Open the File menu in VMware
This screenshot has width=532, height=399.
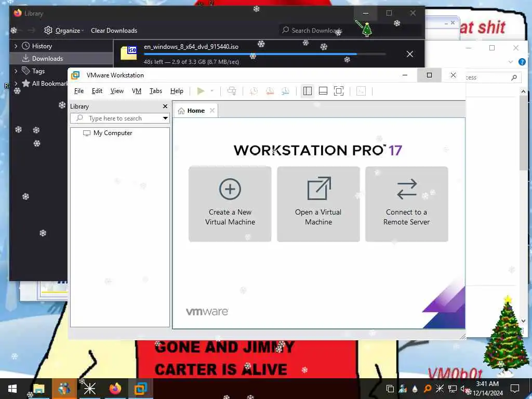click(x=79, y=91)
